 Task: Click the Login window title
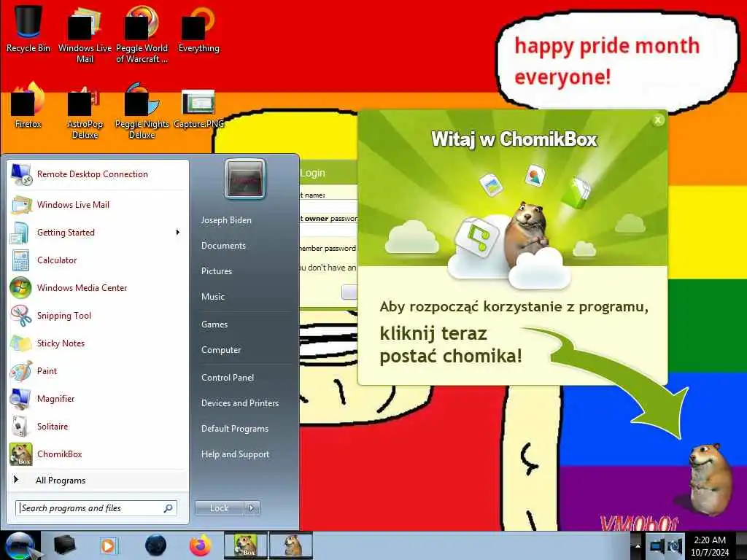312,174
